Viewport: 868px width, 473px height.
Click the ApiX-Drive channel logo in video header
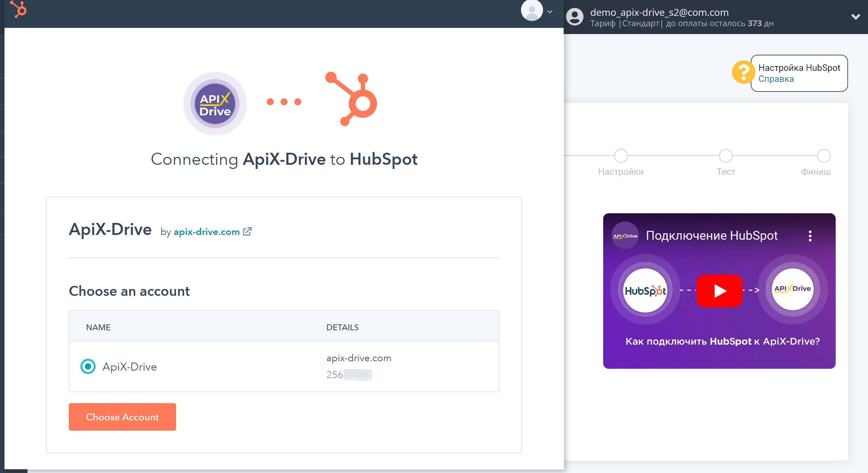(x=625, y=236)
